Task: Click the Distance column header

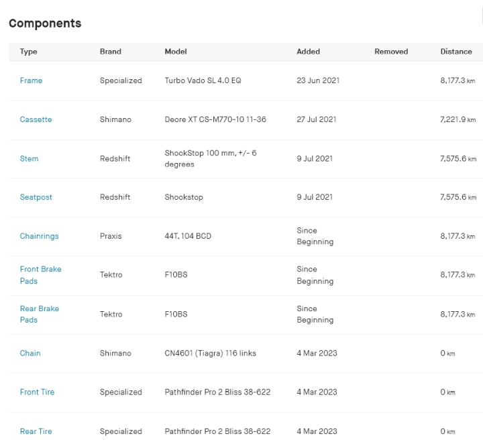Action: [456, 52]
